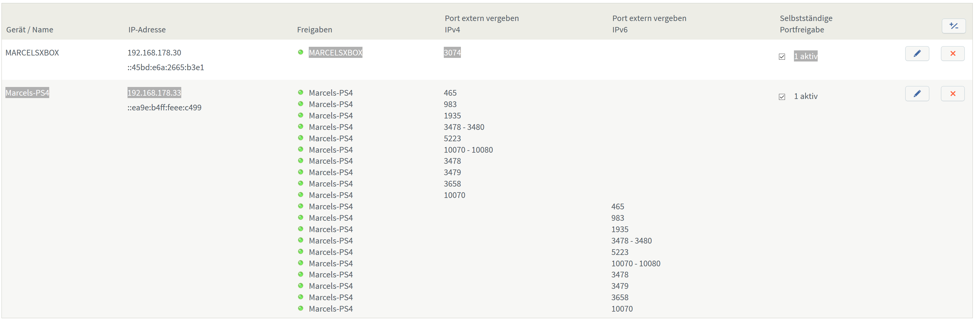The width and height of the screenshot is (980, 323).
Task: Click the Marcels-PS4 device name
Action: (27, 93)
